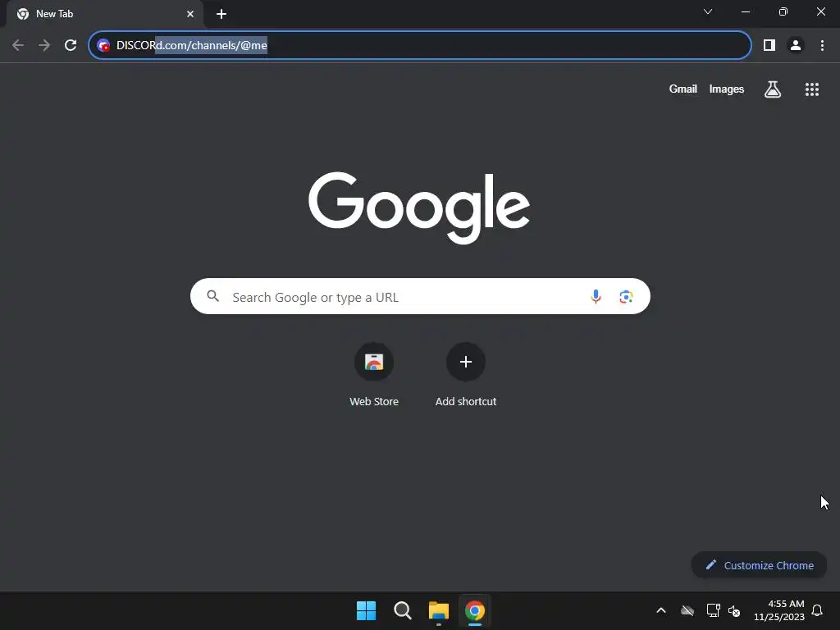Go forward using the forward arrow
The width and height of the screenshot is (840, 630).
click(x=44, y=45)
